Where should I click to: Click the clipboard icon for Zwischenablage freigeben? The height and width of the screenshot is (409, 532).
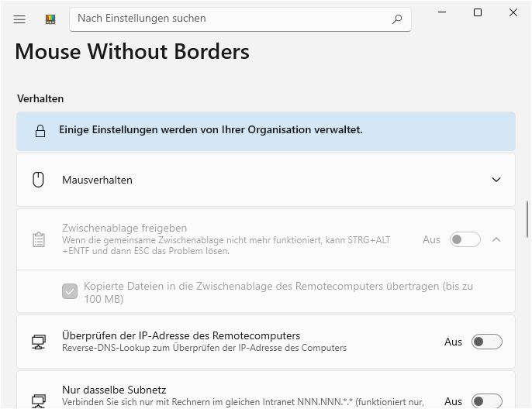click(x=39, y=239)
